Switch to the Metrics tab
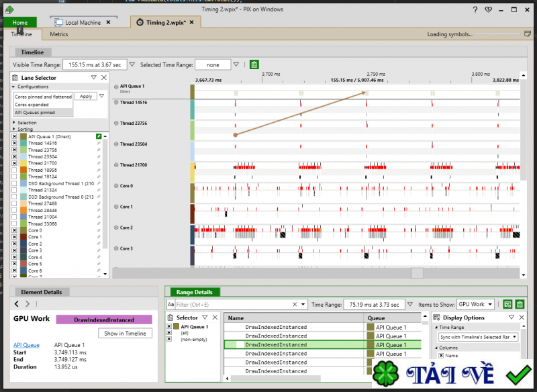 (x=58, y=34)
